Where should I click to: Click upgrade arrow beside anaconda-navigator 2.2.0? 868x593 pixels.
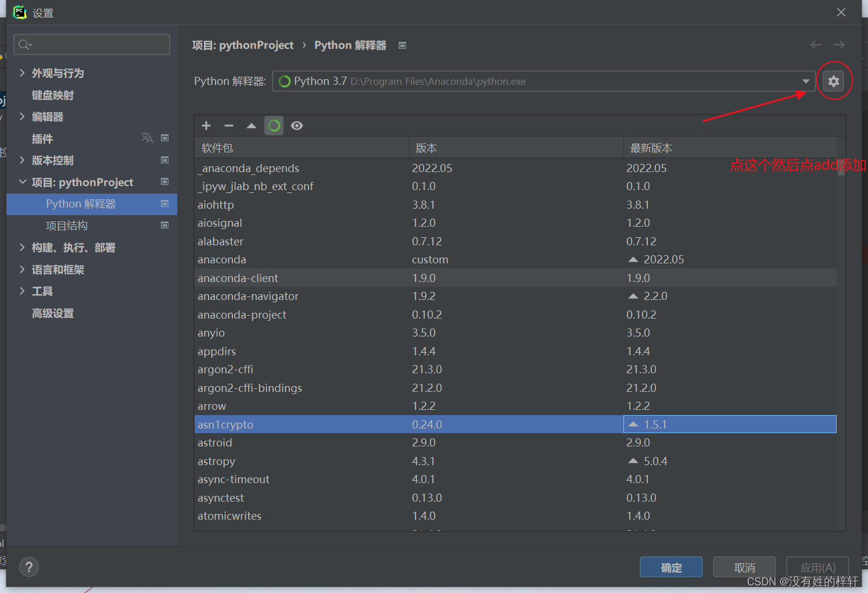[633, 296]
